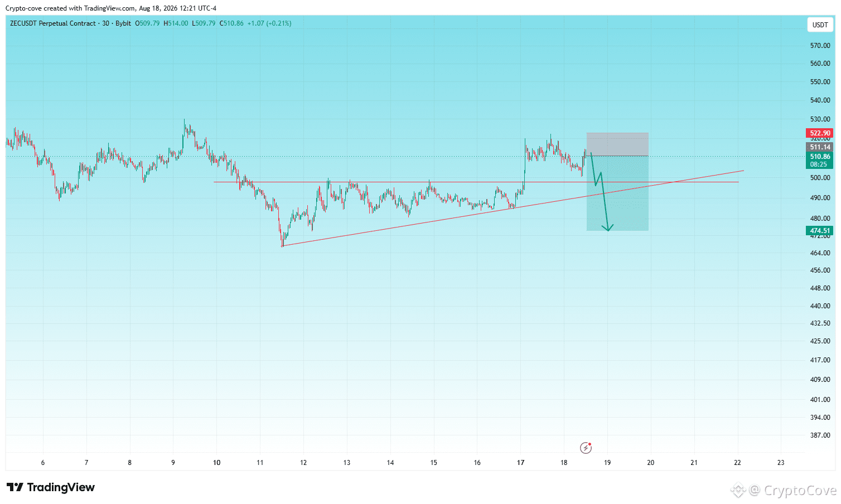
Task: Click the open value O509.79
Action: coord(147,23)
